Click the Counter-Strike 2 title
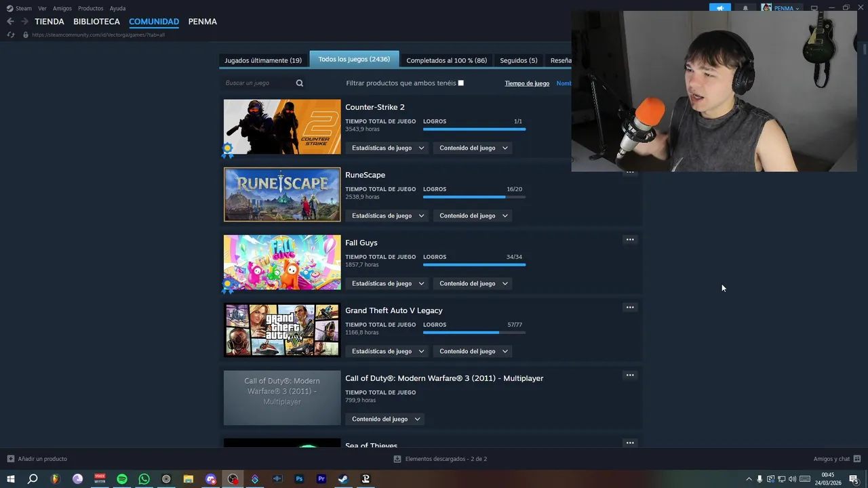This screenshot has width=868, height=488. coord(375,107)
